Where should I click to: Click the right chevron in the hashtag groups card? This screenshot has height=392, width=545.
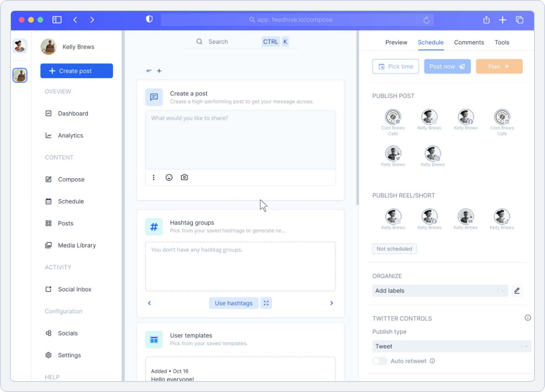[331, 303]
